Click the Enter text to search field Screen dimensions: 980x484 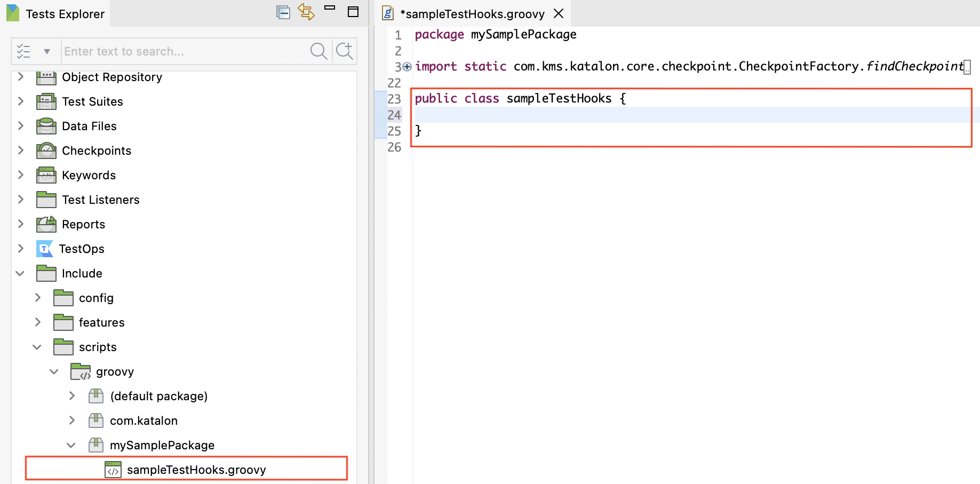[184, 51]
